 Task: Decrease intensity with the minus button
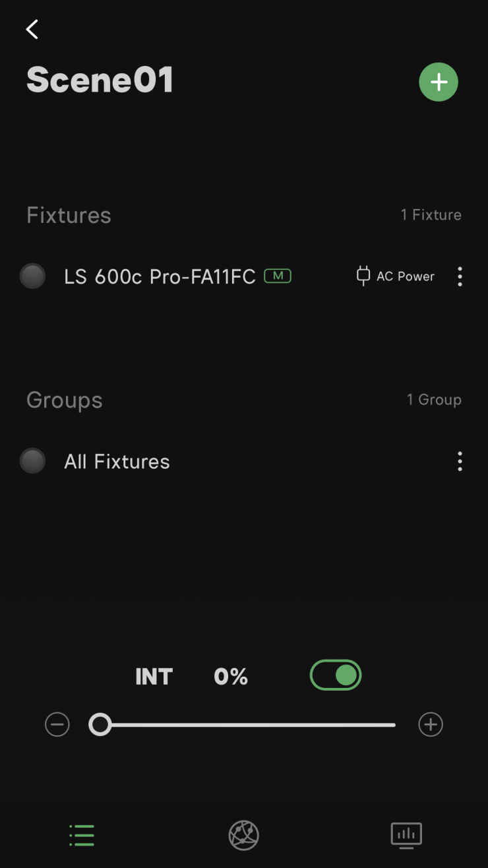(x=57, y=725)
